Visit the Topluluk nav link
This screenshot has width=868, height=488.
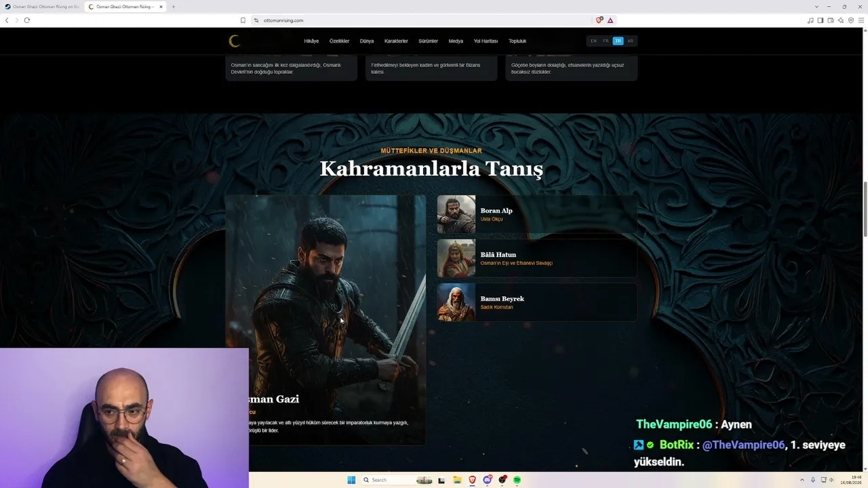[517, 41]
